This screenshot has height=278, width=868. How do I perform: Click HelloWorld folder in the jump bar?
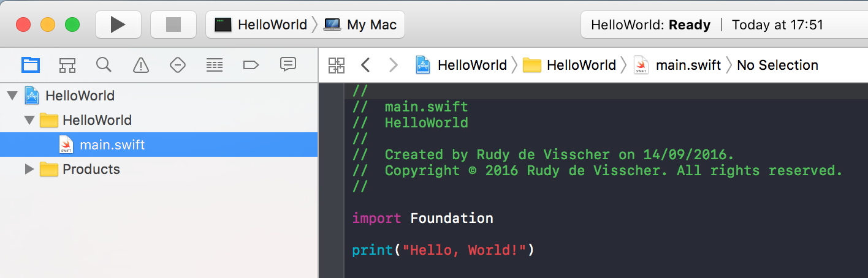point(569,65)
